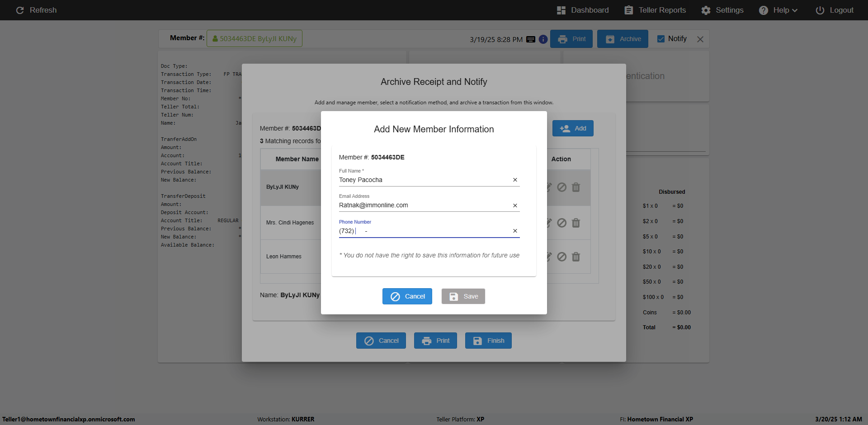Click the Coins row in Disbursed list
This screenshot has width=868, height=425.
click(667, 313)
